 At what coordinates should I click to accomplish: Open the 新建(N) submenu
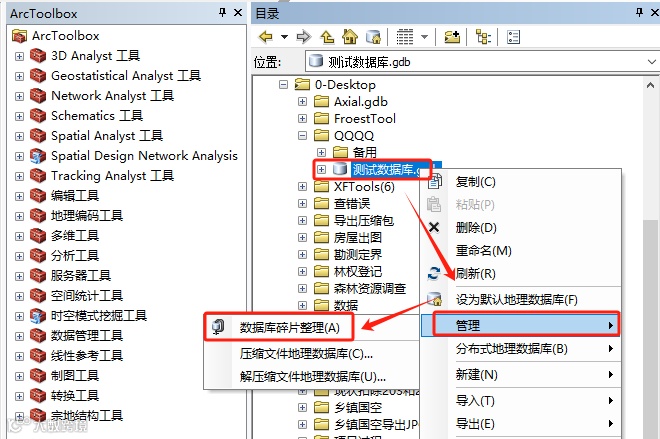pyautogui.click(x=521, y=375)
